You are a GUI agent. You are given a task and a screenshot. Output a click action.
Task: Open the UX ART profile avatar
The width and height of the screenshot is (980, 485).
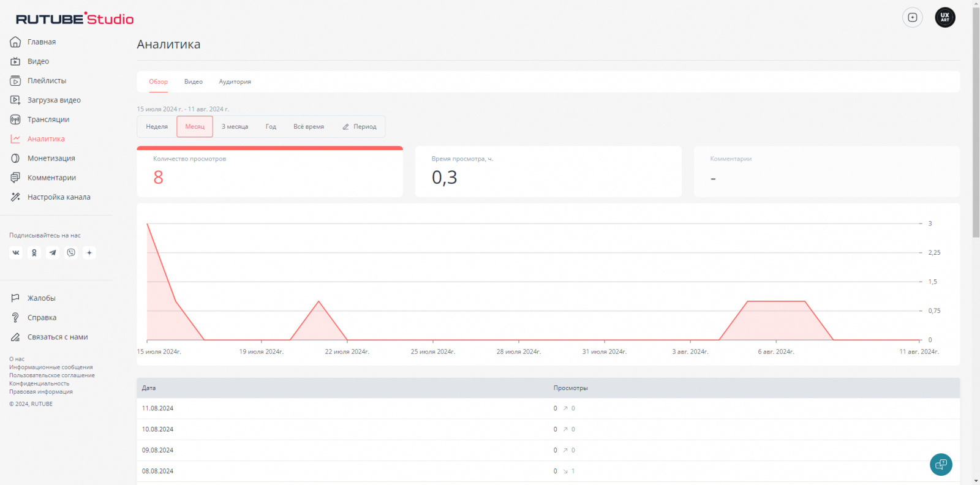(944, 17)
